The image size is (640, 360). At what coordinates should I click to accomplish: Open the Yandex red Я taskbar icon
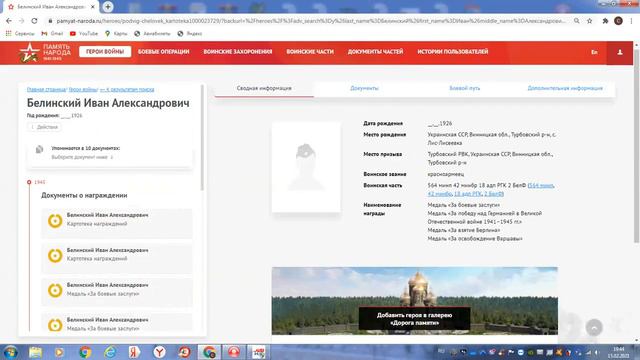point(134,352)
